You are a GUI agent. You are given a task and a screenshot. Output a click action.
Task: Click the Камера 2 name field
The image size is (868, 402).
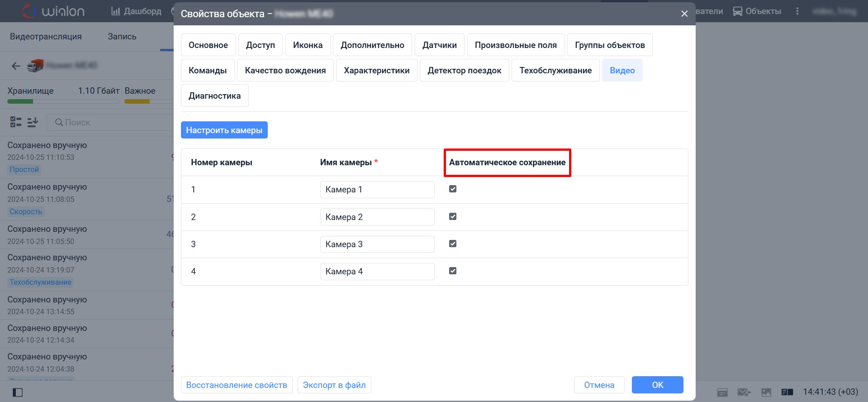point(377,217)
